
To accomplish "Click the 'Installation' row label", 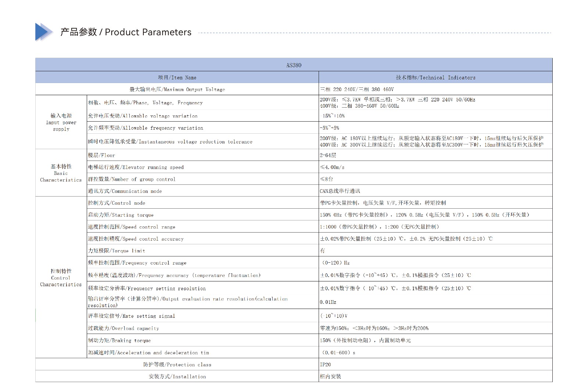I will point(177,376).
